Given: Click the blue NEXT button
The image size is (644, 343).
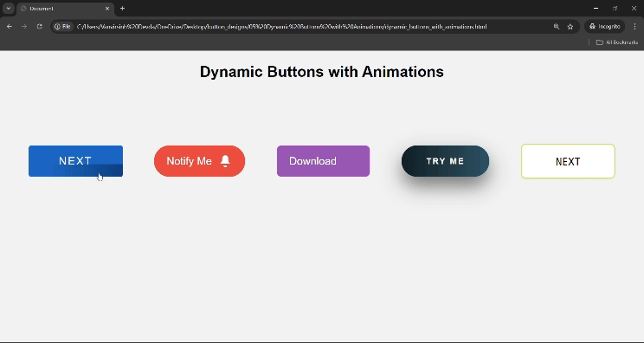Looking at the screenshot, I should click(75, 161).
